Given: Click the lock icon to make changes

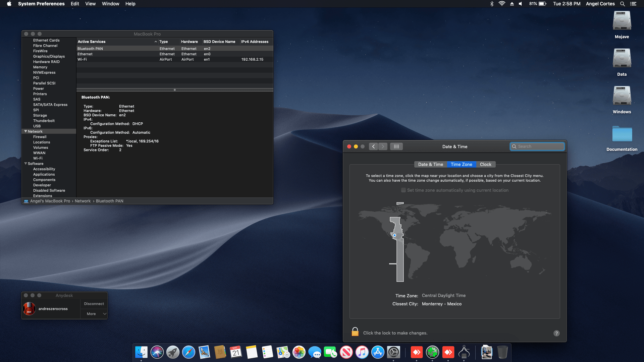Looking at the screenshot, I should pyautogui.click(x=355, y=332).
